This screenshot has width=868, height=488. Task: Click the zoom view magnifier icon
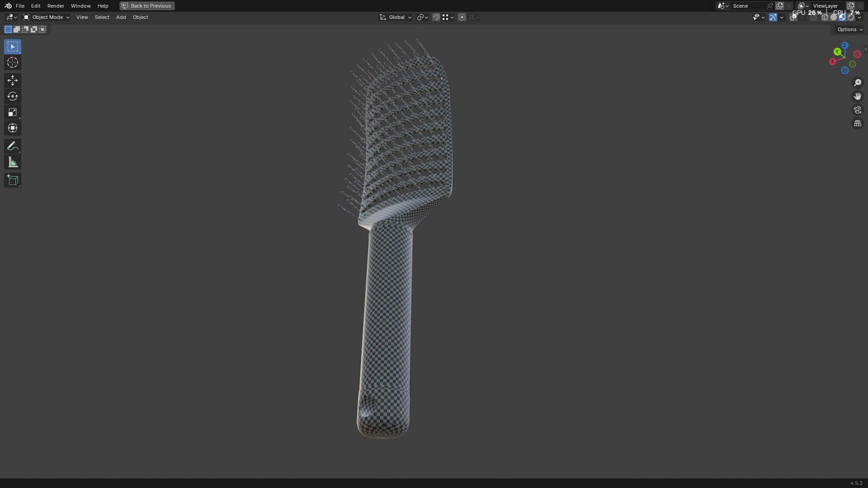858,83
